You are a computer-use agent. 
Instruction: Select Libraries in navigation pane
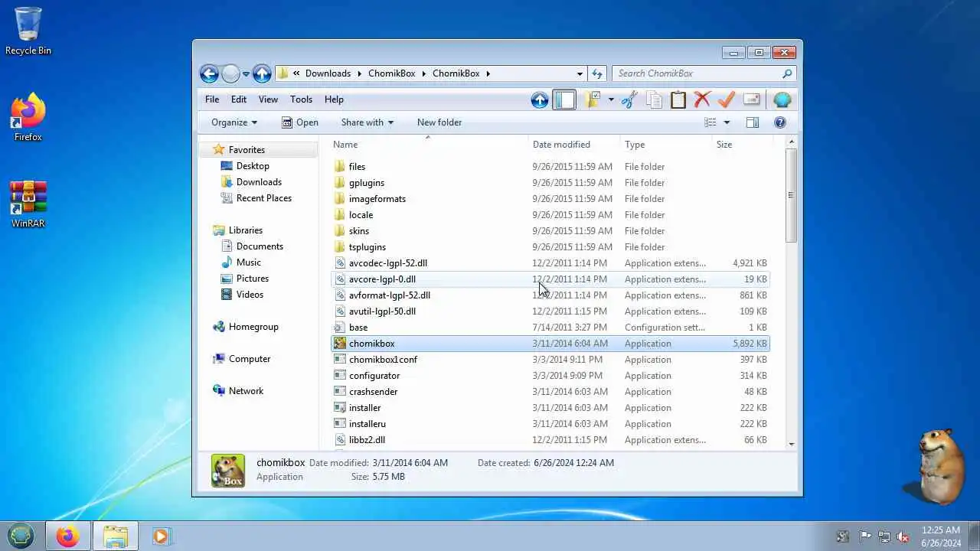(x=245, y=230)
